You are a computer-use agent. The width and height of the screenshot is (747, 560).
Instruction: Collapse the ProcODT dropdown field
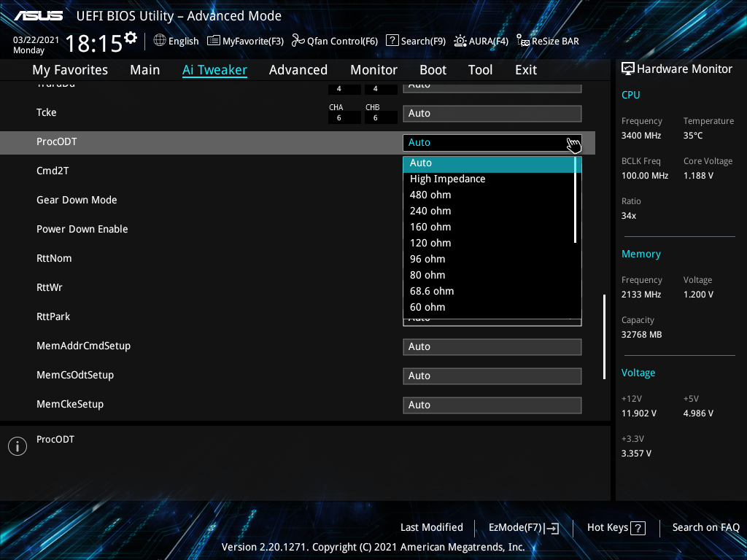click(x=492, y=143)
